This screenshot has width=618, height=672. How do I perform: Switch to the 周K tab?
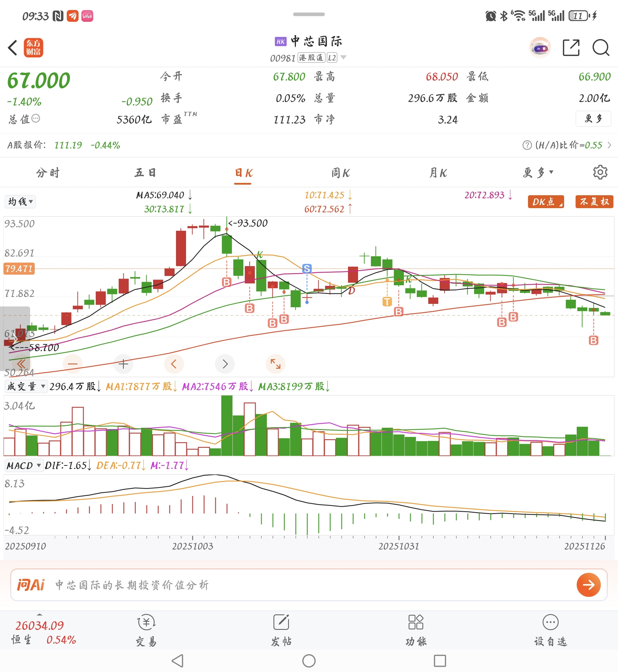341,173
